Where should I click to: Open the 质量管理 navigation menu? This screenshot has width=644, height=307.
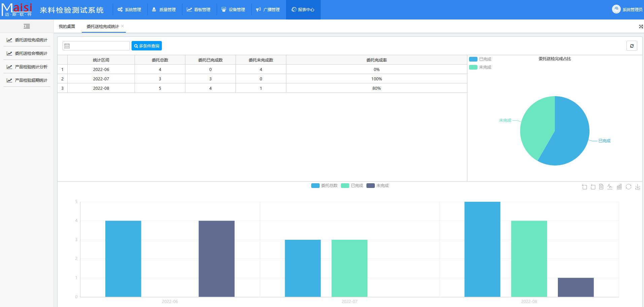164,10
